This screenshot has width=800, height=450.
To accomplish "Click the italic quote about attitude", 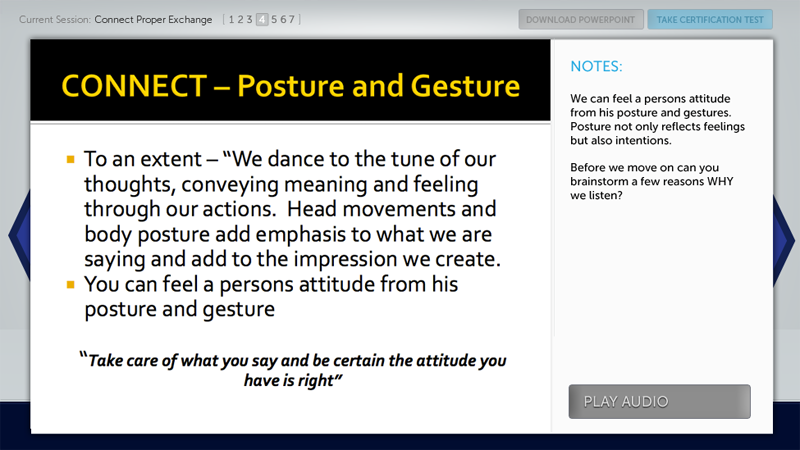I will tap(290, 370).
